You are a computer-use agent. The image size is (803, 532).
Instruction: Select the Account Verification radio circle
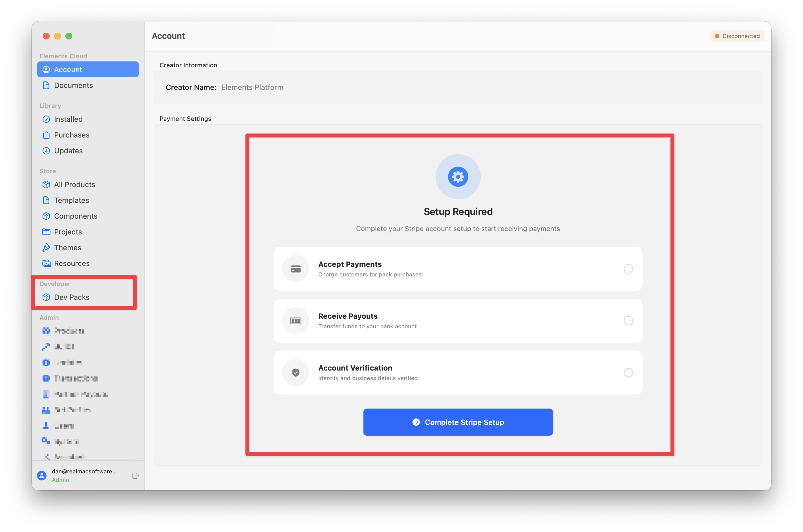click(628, 373)
